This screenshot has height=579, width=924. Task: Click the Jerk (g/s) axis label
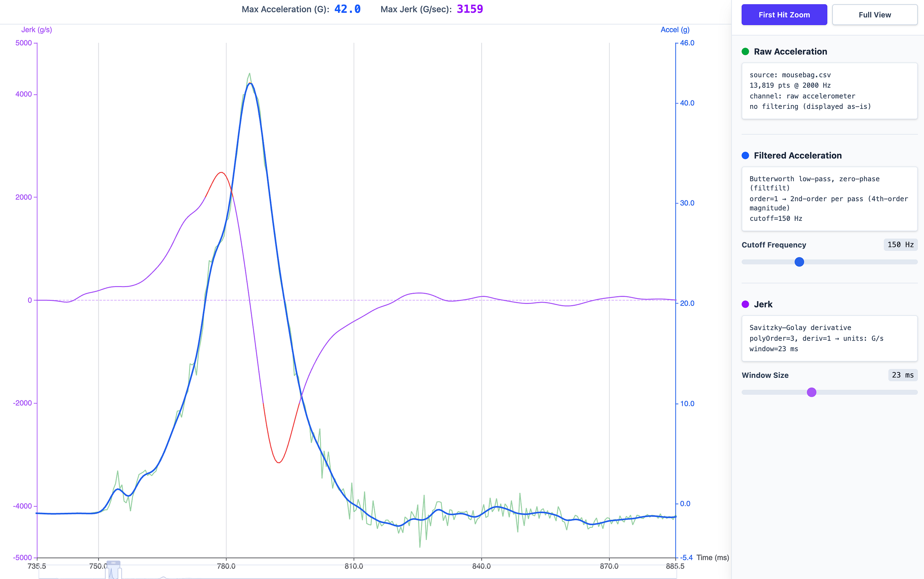(37, 30)
